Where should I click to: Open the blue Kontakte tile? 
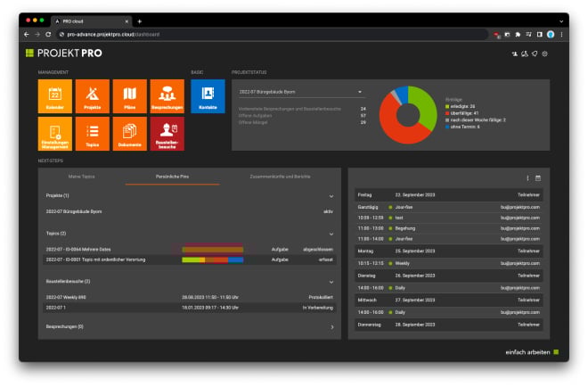coord(208,96)
